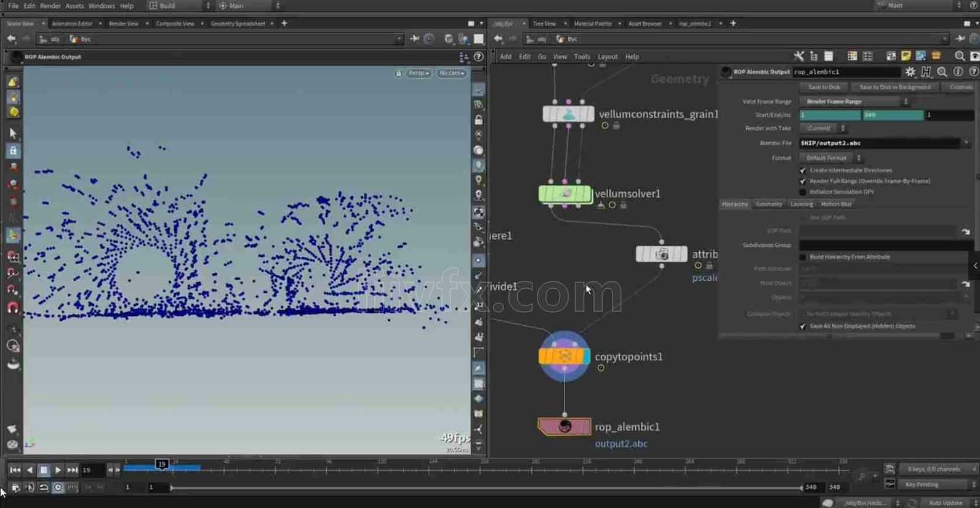Switch to the Motion Blur tab
The width and height of the screenshot is (980, 508).
836,204
